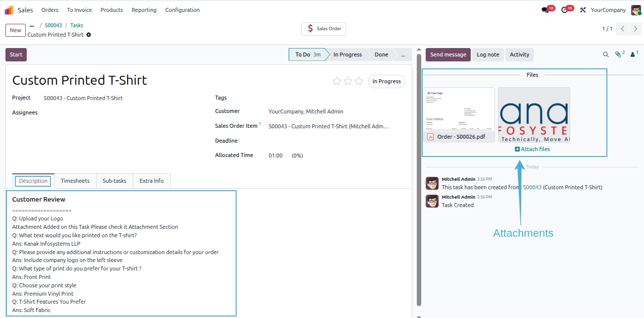Open Mitchell Admin avatar on task created from message
Screen dimensions: 644x318
coord(432,183)
